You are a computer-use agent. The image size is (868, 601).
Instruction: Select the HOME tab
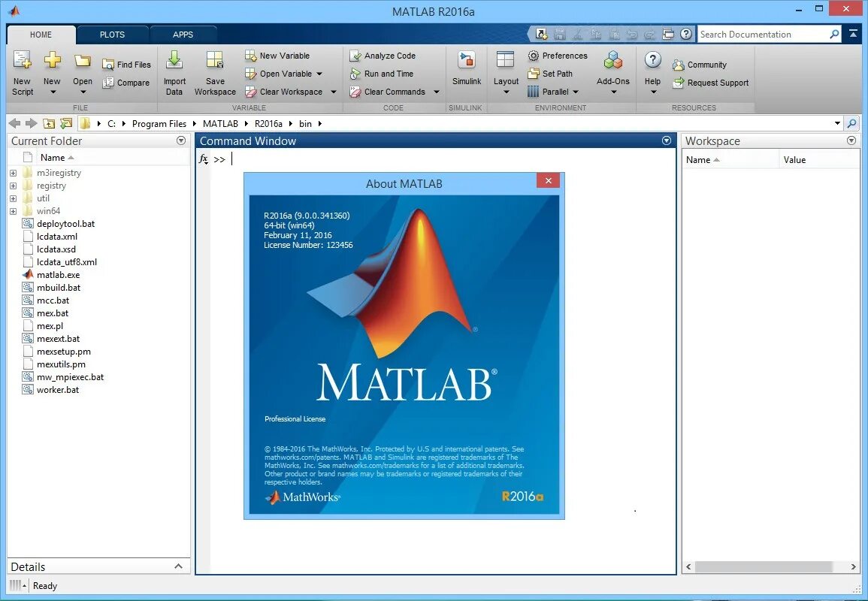coord(41,35)
